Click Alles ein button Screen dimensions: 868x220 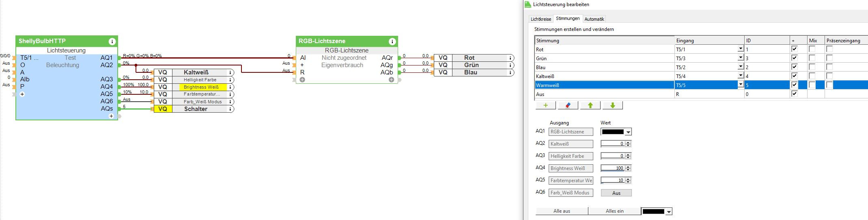614,211
